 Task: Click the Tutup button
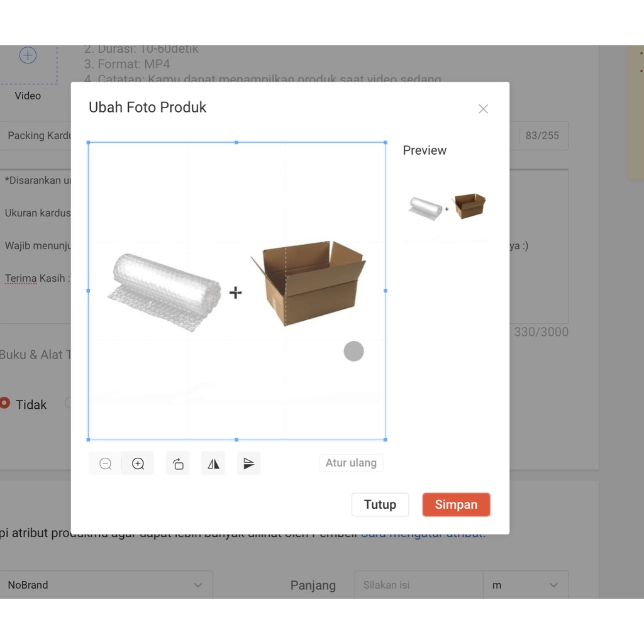point(380,504)
